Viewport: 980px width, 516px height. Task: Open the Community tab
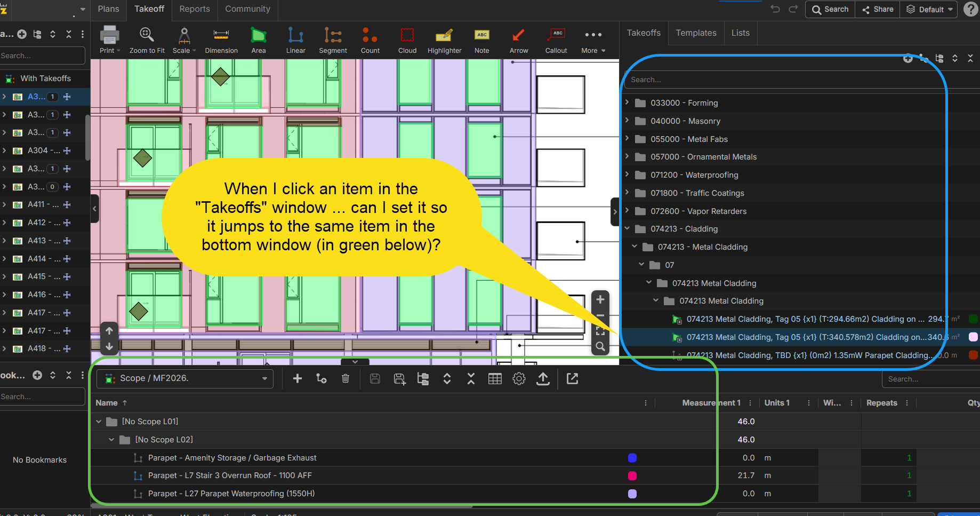248,9
